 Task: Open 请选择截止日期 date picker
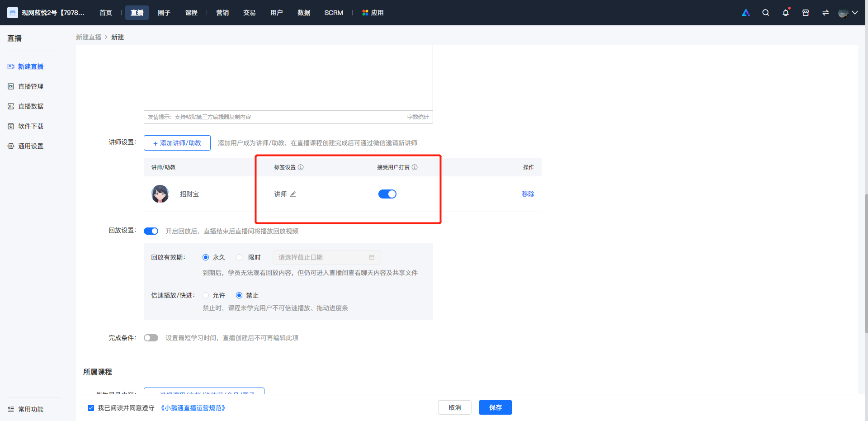pos(326,257)
